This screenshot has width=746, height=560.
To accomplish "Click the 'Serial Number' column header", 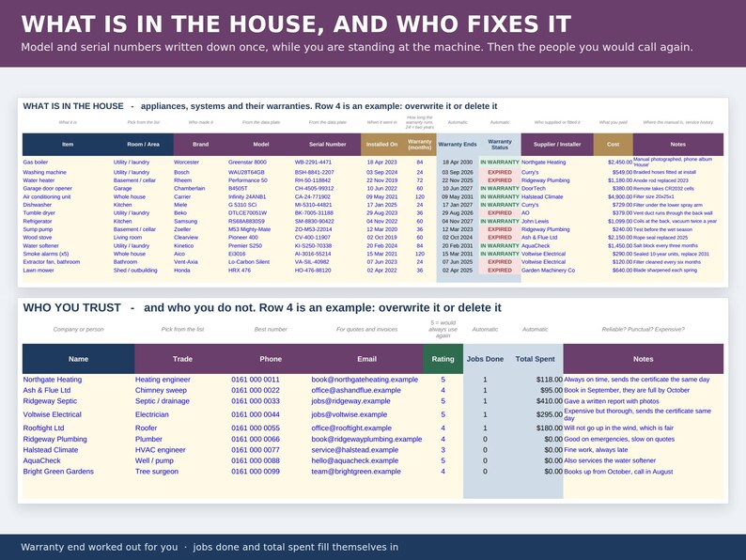I will coord(327,144).
